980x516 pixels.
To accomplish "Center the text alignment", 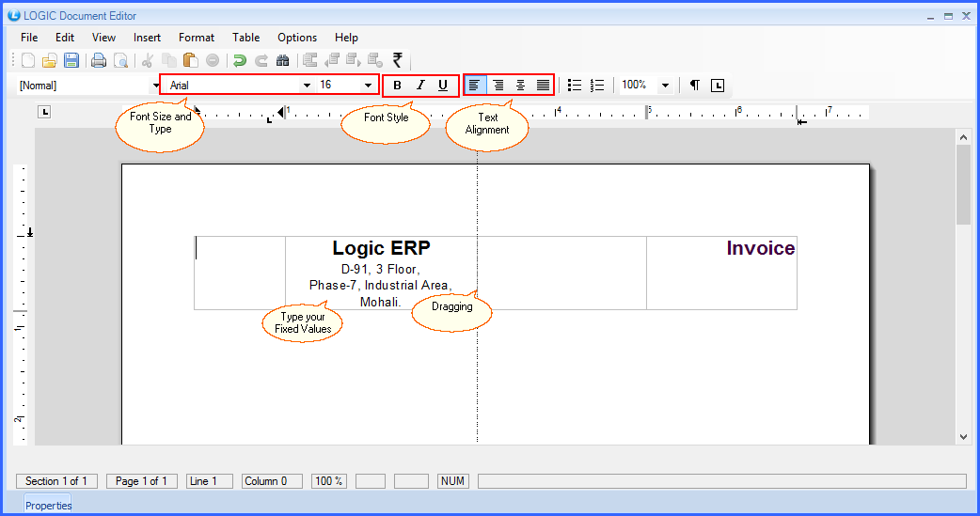I will pyautogui.click(x=520, y=85).
